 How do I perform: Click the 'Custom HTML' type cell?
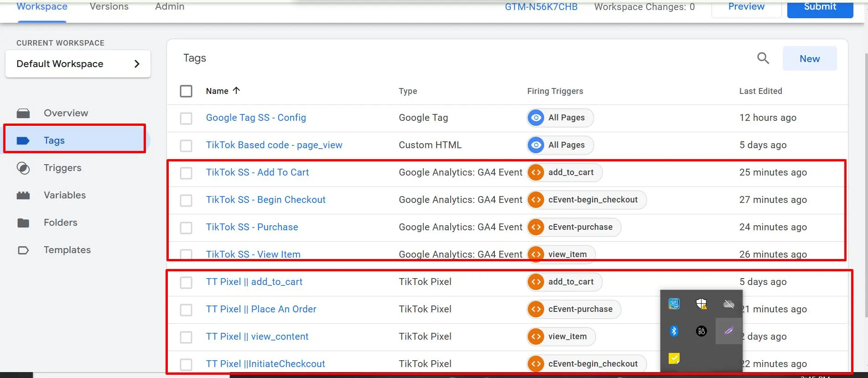[430, 145]
